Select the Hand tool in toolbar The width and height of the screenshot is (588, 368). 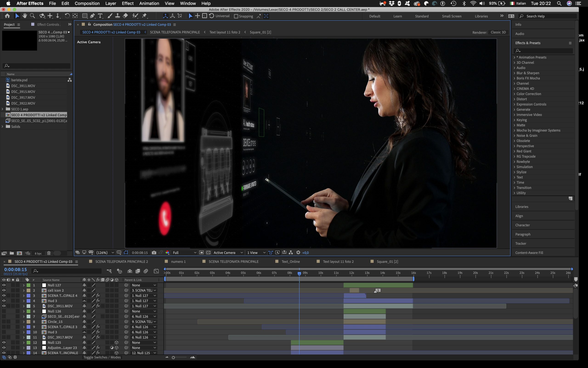25,16
